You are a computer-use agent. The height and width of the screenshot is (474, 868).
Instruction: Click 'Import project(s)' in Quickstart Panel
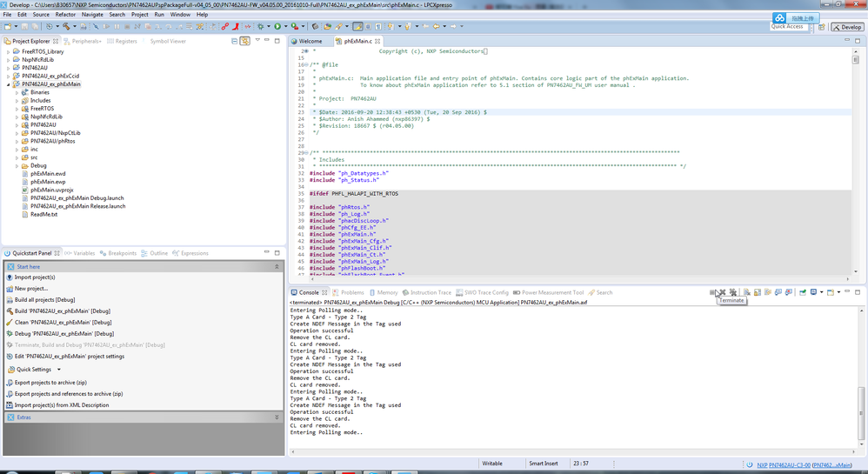coord(34,277)
